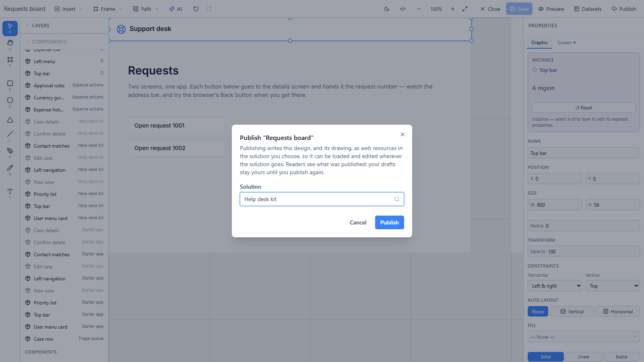Zoom out with minus icon

point(419,9)
